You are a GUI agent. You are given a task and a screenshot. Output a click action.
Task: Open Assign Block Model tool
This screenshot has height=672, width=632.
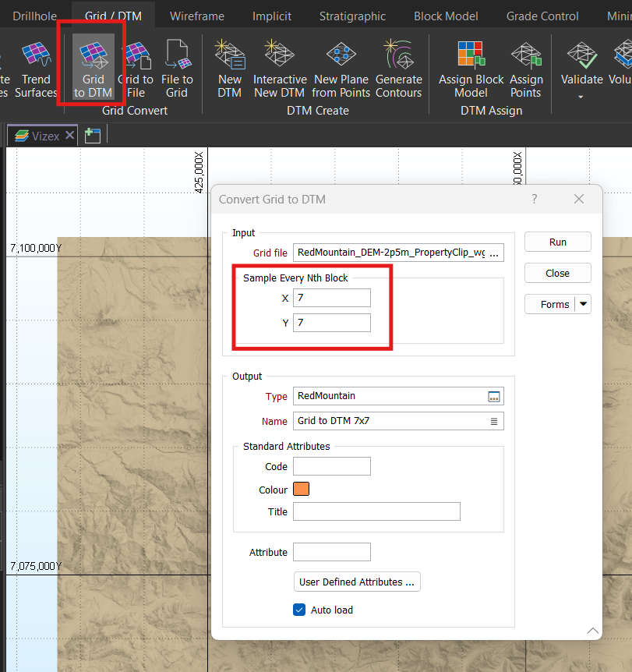(471, 69)
